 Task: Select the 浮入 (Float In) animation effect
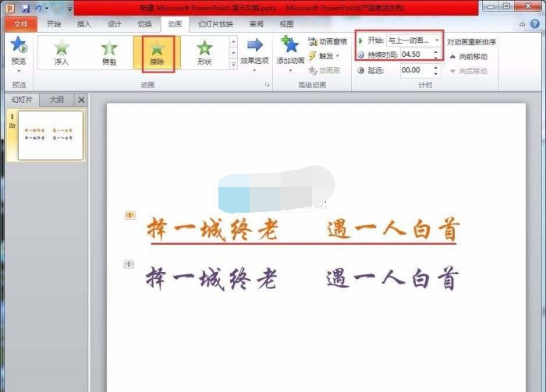tap(62, 53)
